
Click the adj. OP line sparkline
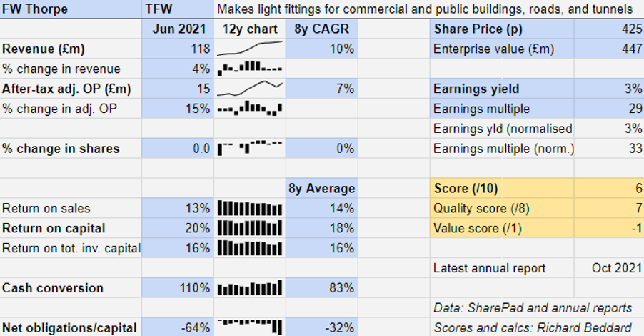coord(250,89)
